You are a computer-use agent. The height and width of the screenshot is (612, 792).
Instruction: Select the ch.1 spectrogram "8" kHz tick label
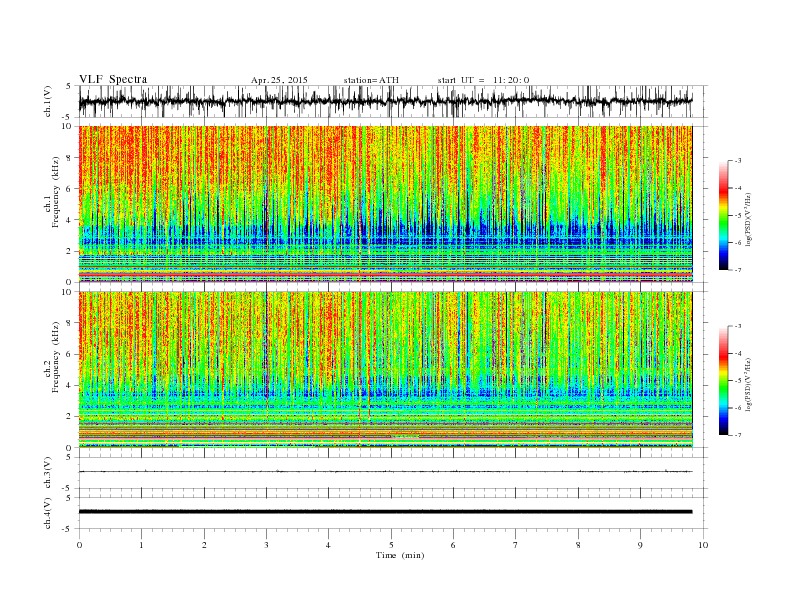(x=70, y=158)
